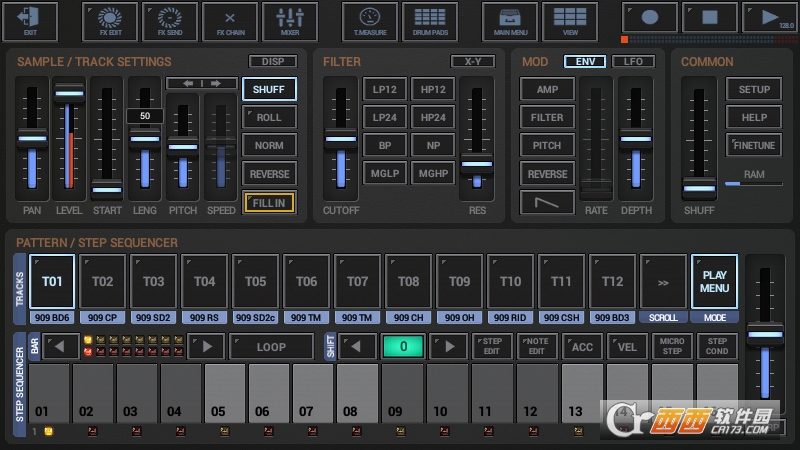Click the RES resonance slider

477,138
